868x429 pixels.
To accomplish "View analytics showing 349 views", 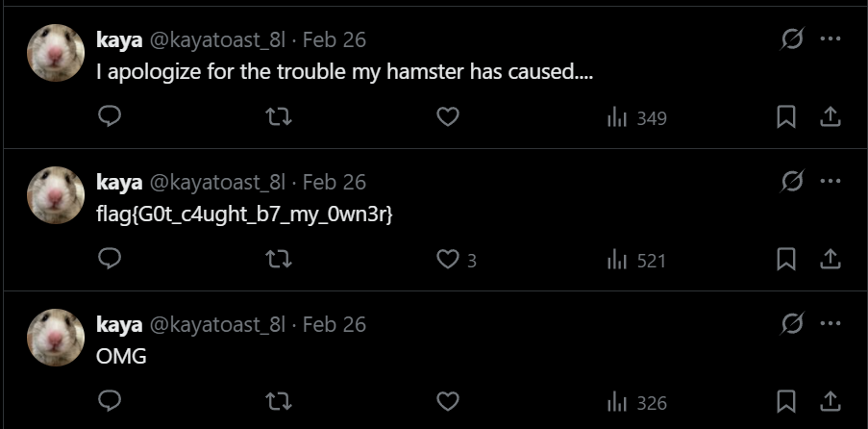I will click(x=636, y=118).
